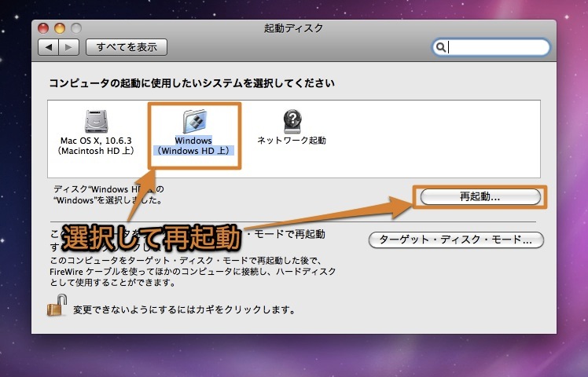This screenshot has height=377, width=588.
Task: Focus the search input field
Action: point(491,47)
